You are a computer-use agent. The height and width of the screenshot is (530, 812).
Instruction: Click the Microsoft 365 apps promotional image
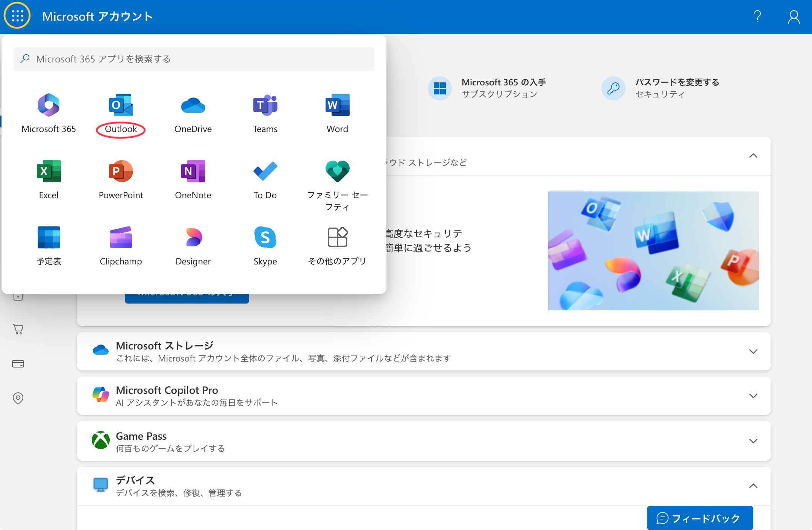click(x=653, y=251)
